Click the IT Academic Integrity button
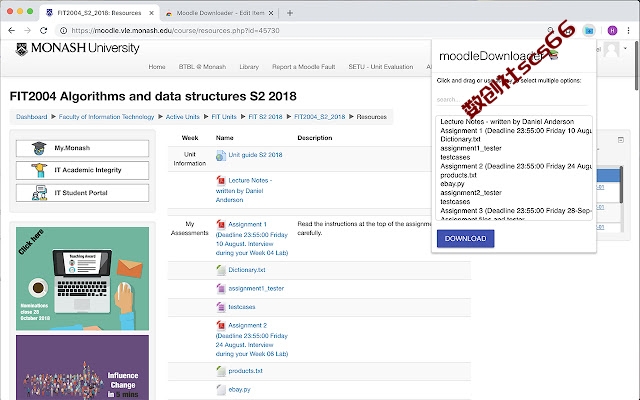 [82, 170]
